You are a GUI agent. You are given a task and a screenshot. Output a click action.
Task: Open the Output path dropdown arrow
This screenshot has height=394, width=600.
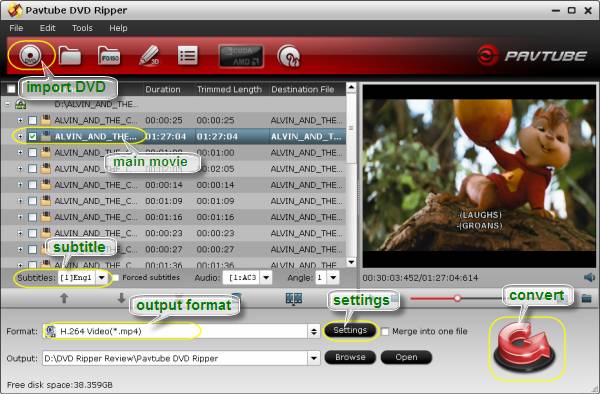point(314,358)
